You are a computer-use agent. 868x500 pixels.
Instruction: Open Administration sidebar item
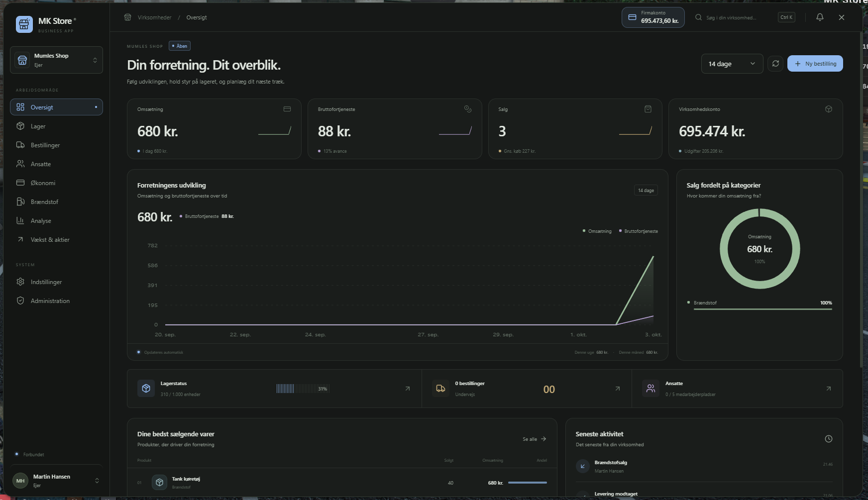56,301
